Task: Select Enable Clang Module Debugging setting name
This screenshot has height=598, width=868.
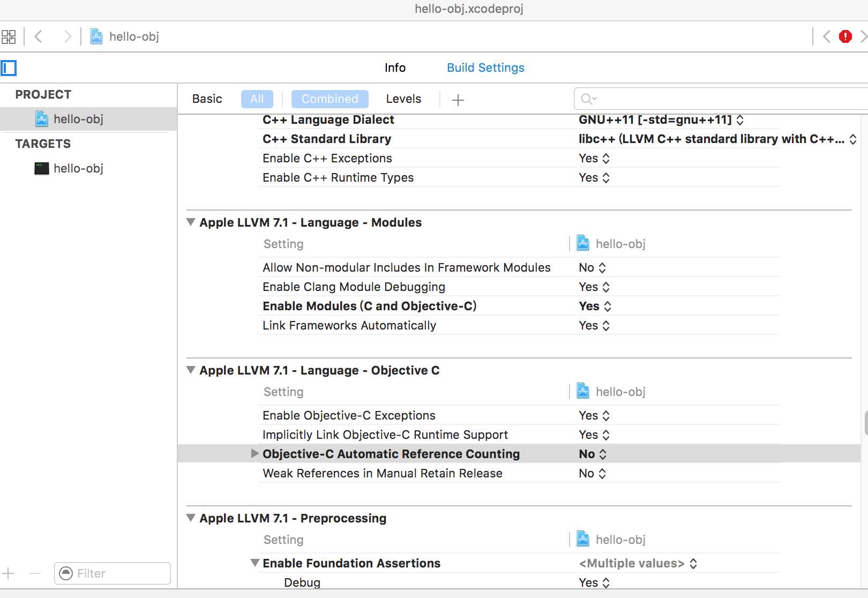Action: click(x=354, y=287)
